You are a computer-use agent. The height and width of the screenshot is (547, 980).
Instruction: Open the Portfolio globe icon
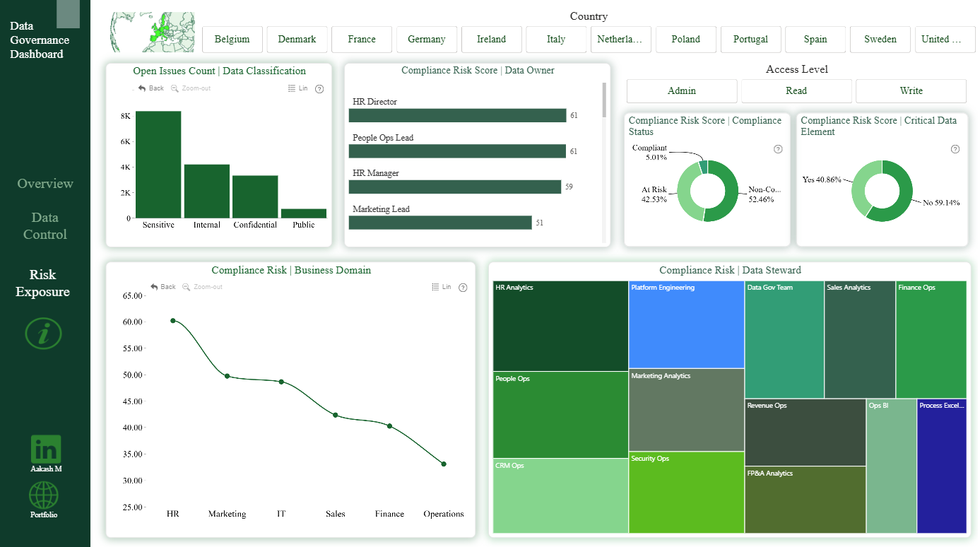(44, 495)
